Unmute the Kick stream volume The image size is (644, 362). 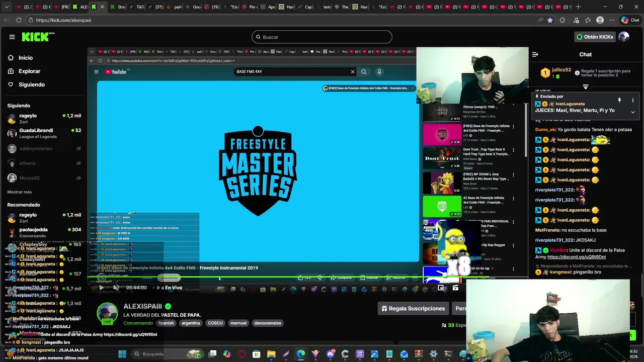[x=116, y=288]
